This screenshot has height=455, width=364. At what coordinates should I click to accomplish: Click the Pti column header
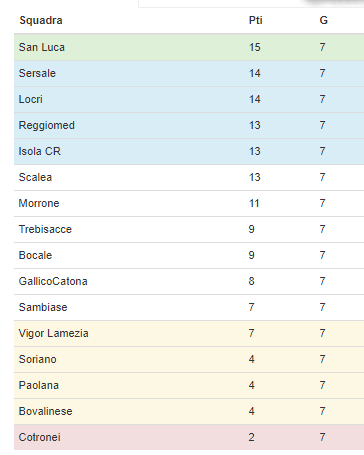(x=255, y=20)
